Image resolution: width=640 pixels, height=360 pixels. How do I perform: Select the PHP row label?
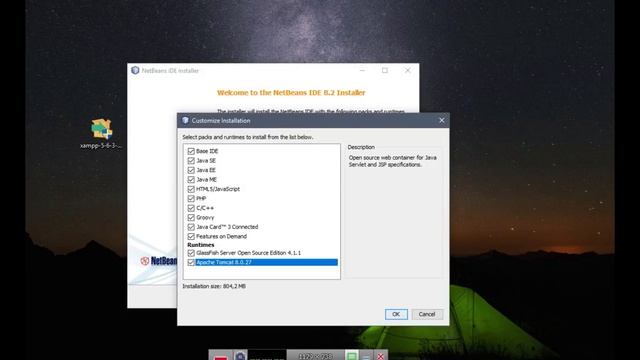point(201,198)
